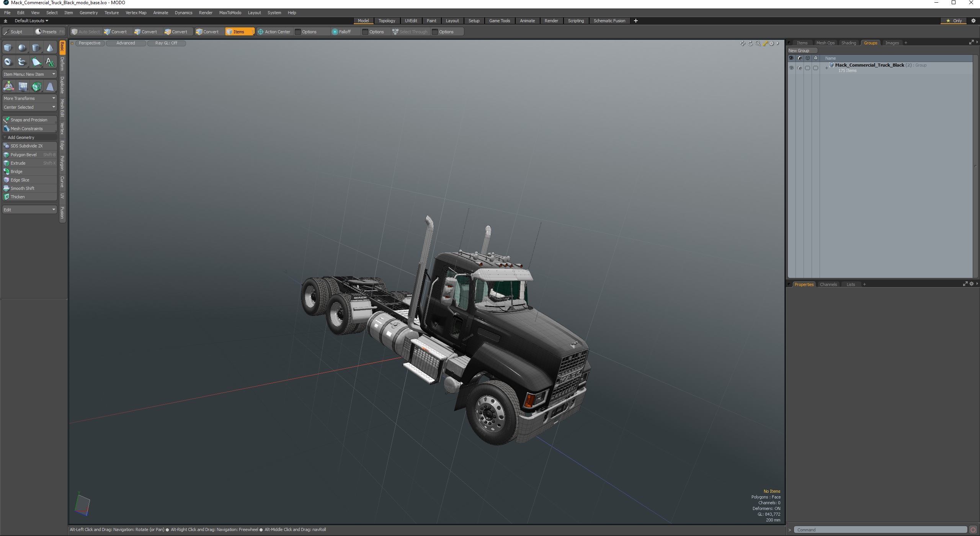This screenshot has height=536, width=980.
Task: Switch to the Channels tab
Action: click(x=828, y=284)
